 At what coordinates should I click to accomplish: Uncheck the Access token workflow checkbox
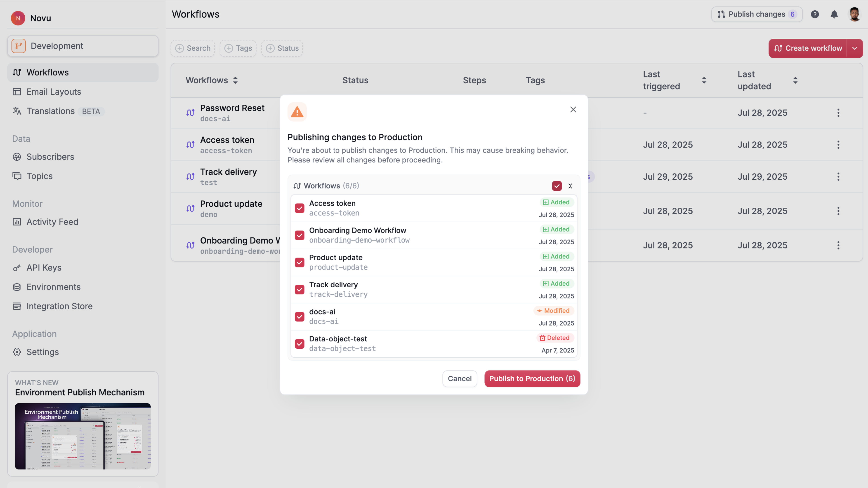click(299, 208)
